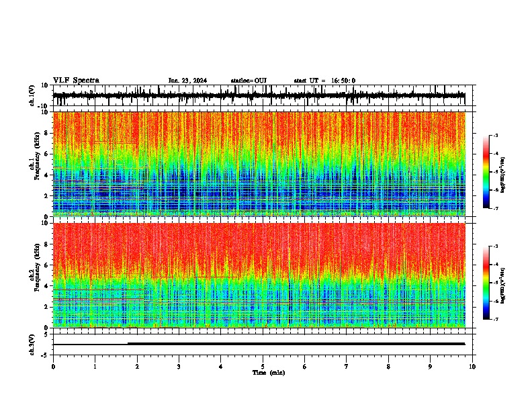532x411 pixels.
Task: Click the "6" kHz tick on ch.1 spectrogram axis
Action: 46,154
